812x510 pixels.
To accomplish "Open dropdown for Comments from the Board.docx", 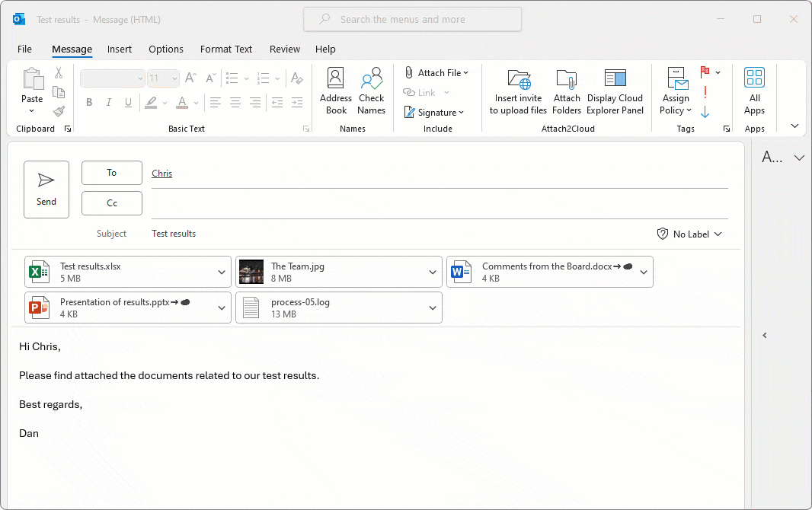I will (644, 272).
